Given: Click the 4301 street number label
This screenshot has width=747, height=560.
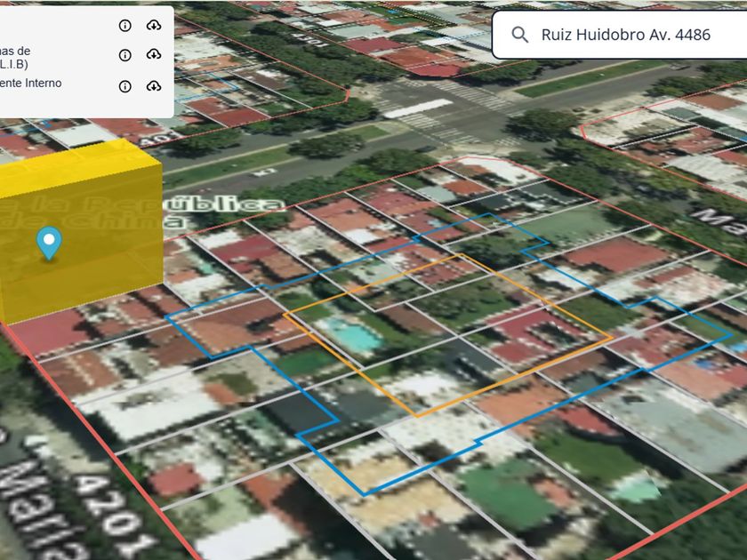Looking at the screenshot, I should click(x=309, y=39).
